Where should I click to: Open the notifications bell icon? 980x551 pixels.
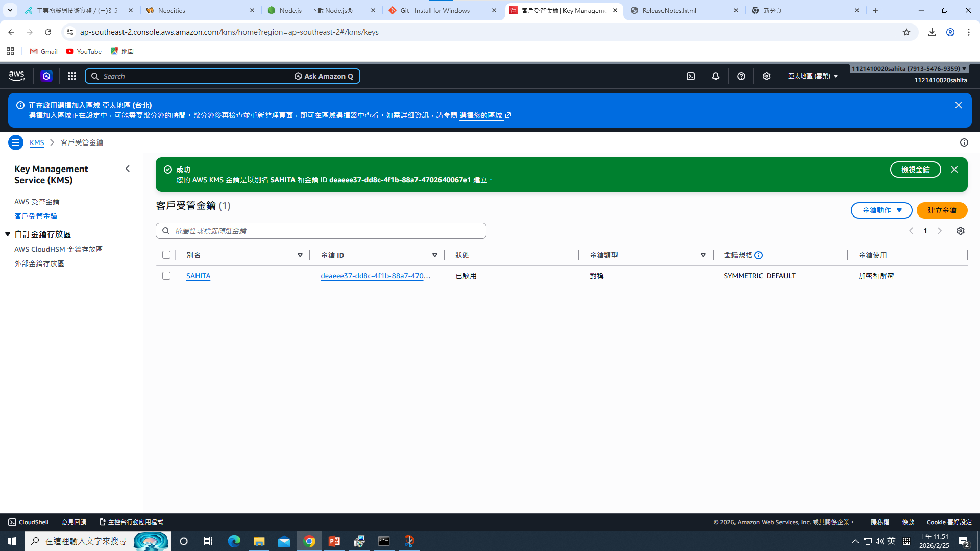[x=715, y=76]
